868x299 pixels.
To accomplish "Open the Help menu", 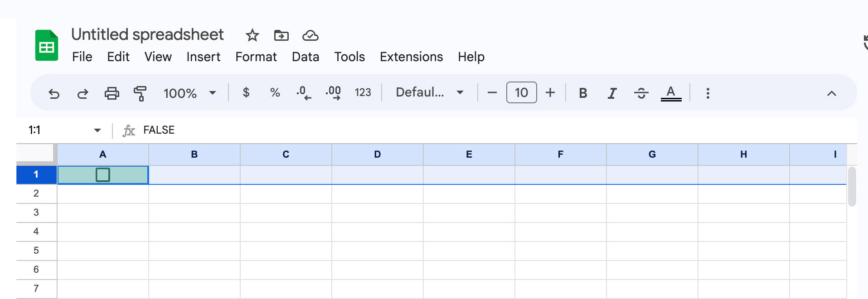I will pos(471,57).
